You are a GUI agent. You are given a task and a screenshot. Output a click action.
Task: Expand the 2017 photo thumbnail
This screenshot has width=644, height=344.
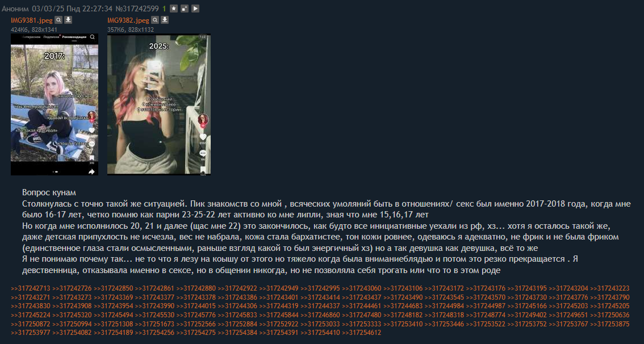(54, 104)
